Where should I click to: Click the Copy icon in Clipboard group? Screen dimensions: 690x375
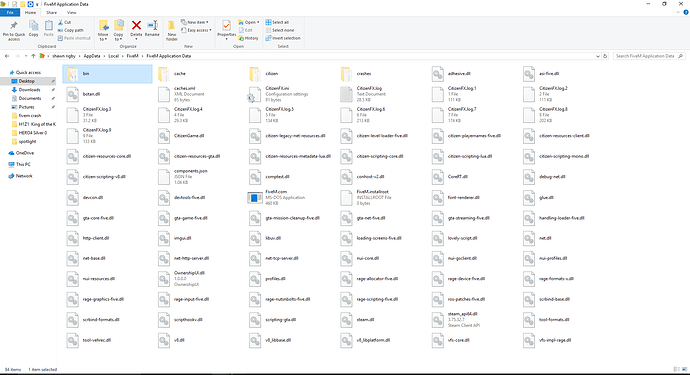click(x=33, y=26)
